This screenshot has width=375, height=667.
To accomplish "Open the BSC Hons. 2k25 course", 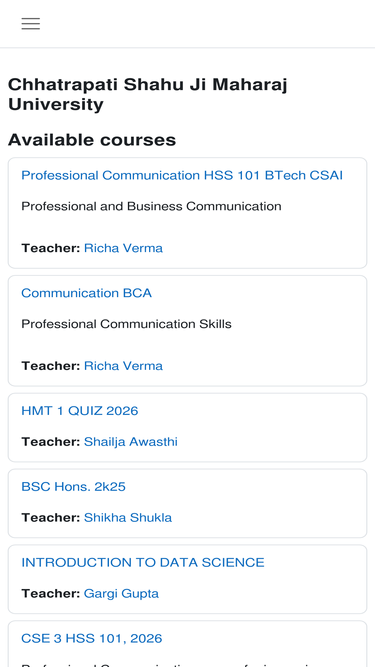I will pos(73,487).
